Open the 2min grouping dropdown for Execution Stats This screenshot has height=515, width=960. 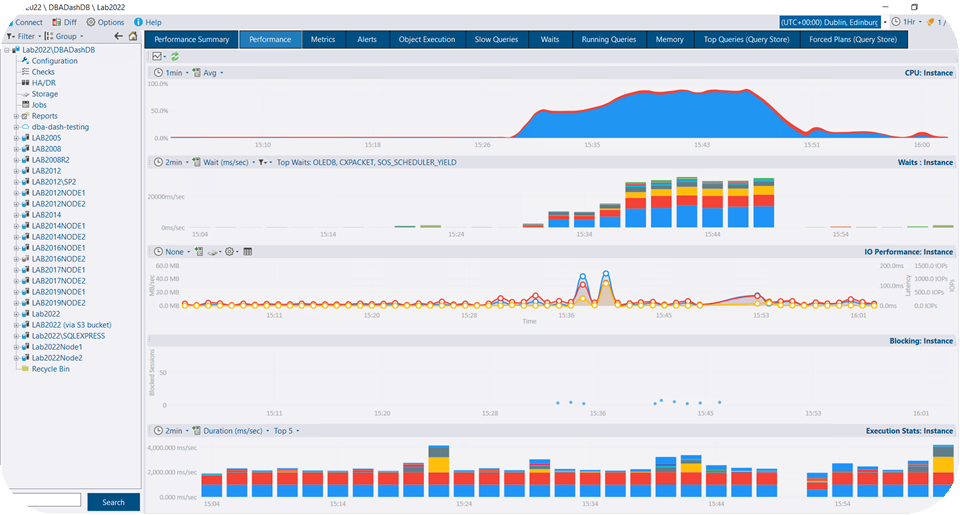171,430
